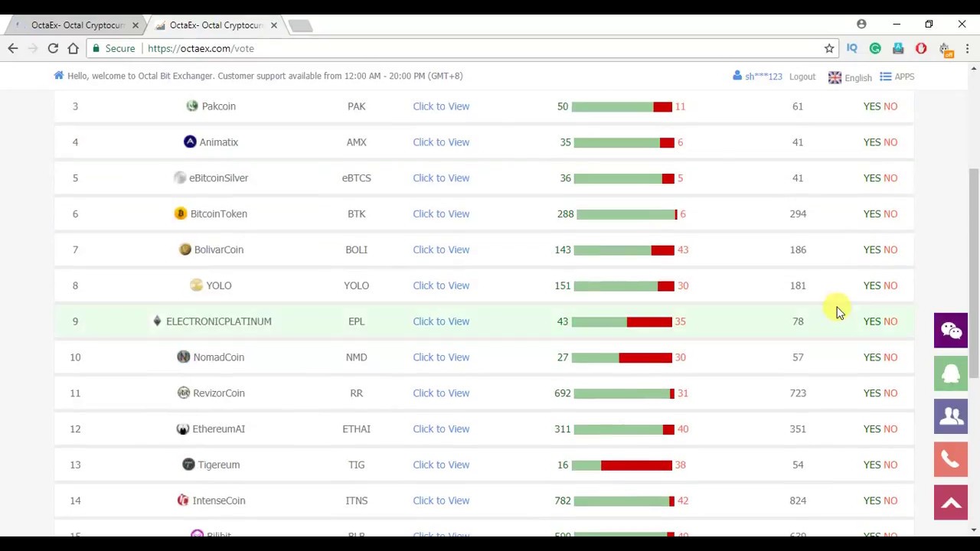The width and height of the screenshot is (980, 551).
Task: Vote NO for EthereumAI
Action: (x=890, y=429)
